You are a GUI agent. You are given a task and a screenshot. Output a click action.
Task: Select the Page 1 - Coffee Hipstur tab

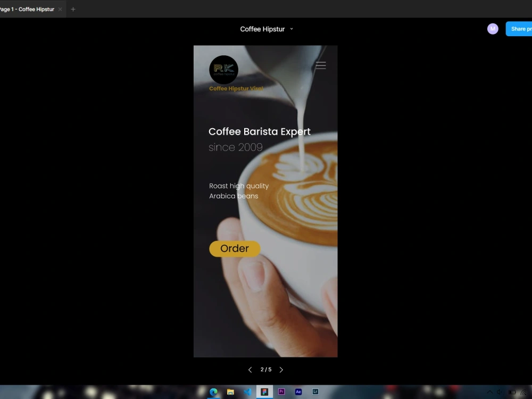pyautogui.click(x=27, y=9)
